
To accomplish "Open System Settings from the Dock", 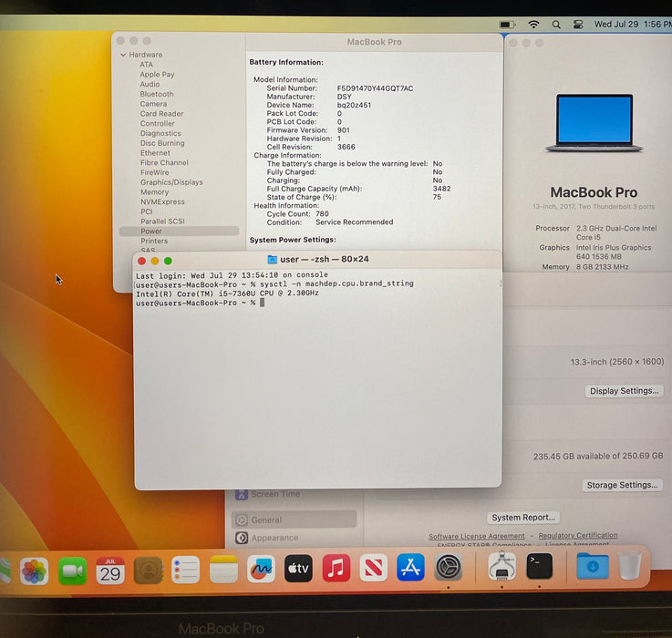I will (449, 566).
